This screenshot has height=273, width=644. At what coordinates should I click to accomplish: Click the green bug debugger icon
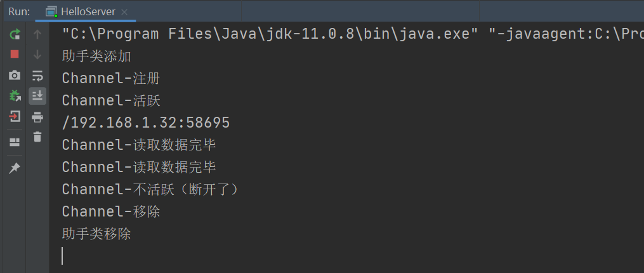click(14, 96)
